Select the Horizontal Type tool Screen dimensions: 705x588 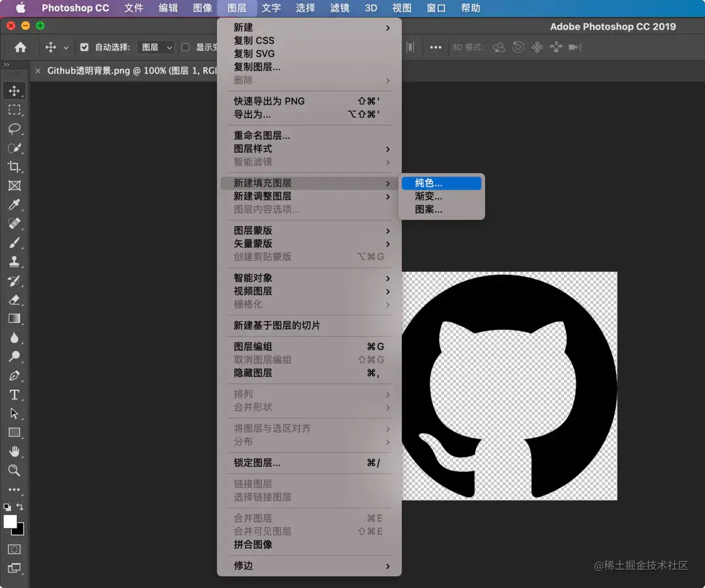(15, 394)
